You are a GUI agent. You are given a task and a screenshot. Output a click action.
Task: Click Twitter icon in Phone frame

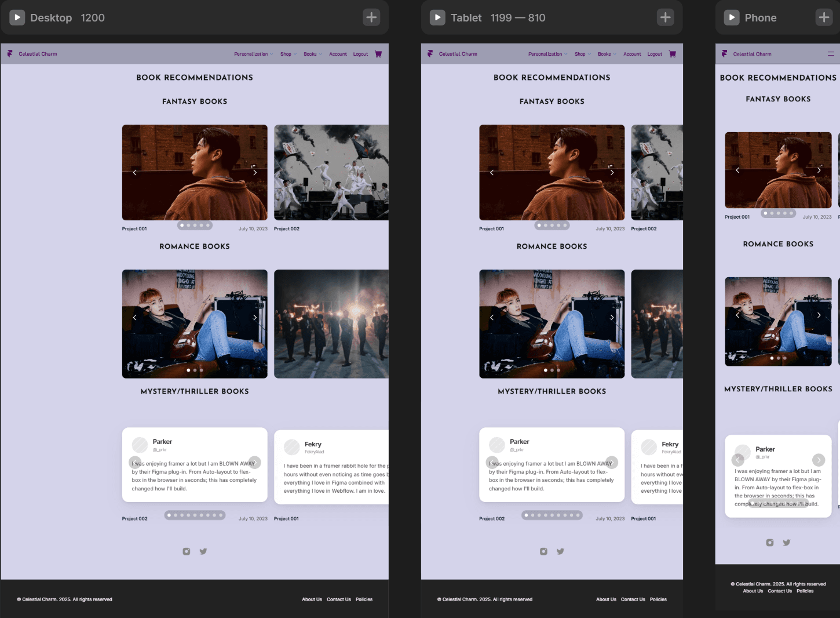point(786,543)
